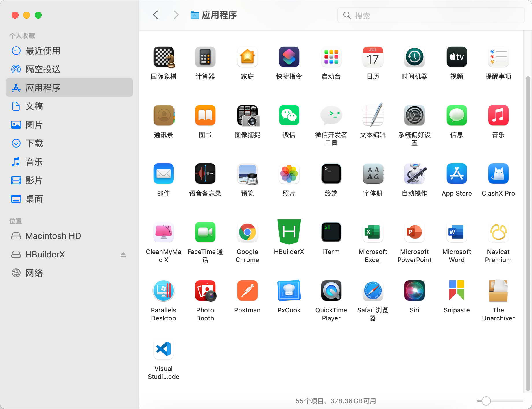The width and height of the screenshot is (532, 409).
Task: Open the Visual Studio Code icon
Action: (164, 349)
